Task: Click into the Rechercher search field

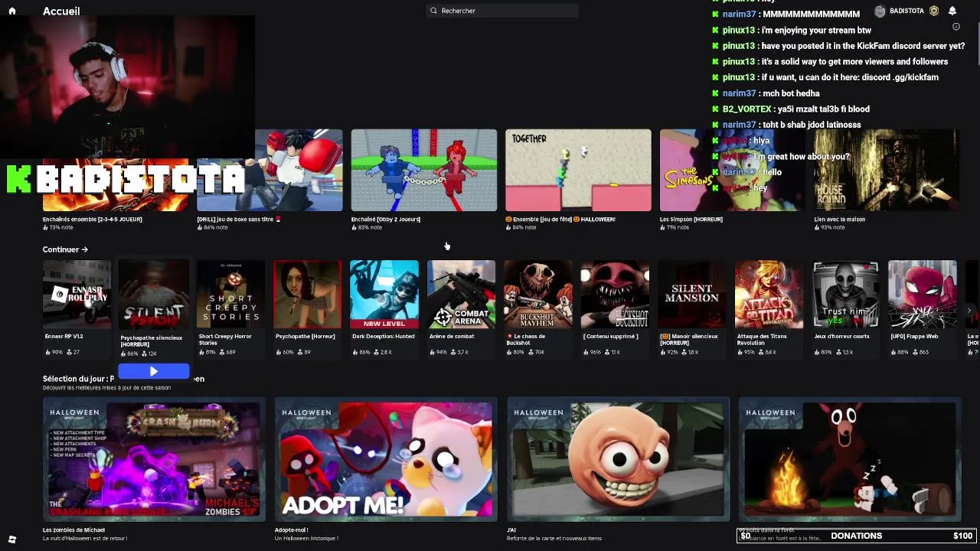Action: [x=502, y=11]
